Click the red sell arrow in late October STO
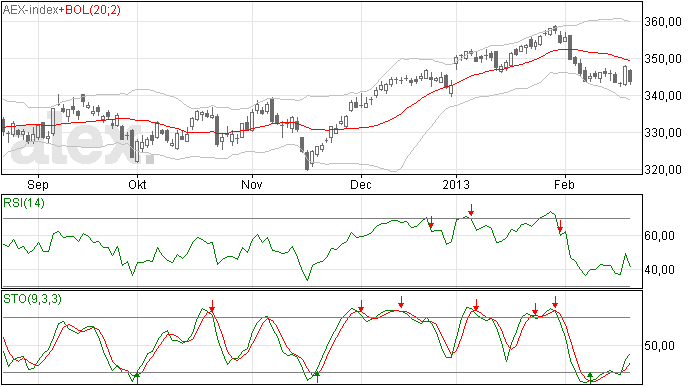 tap(212, 306)
